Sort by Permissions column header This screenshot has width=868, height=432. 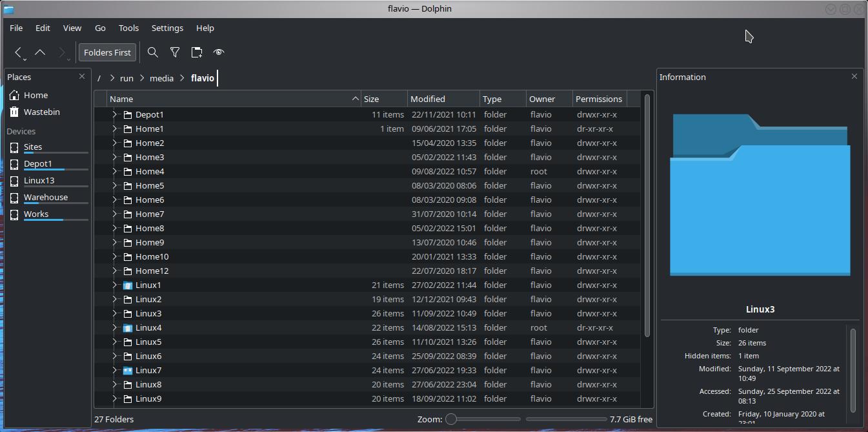(x=600, y=99)
